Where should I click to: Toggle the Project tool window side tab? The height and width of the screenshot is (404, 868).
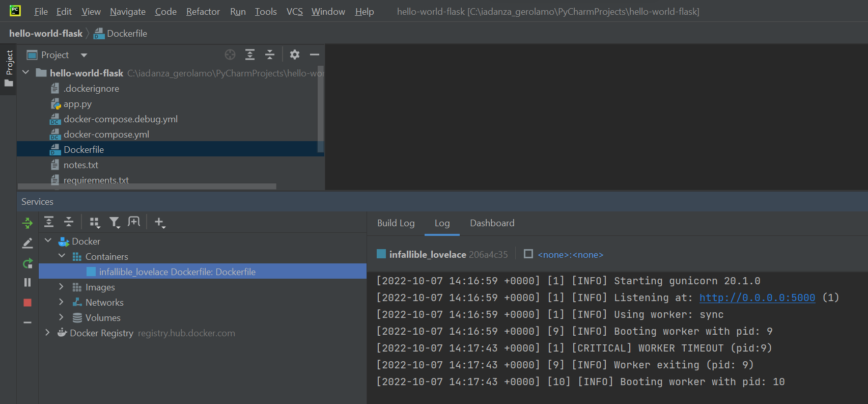pyautogui.click(x=9, y=68)
